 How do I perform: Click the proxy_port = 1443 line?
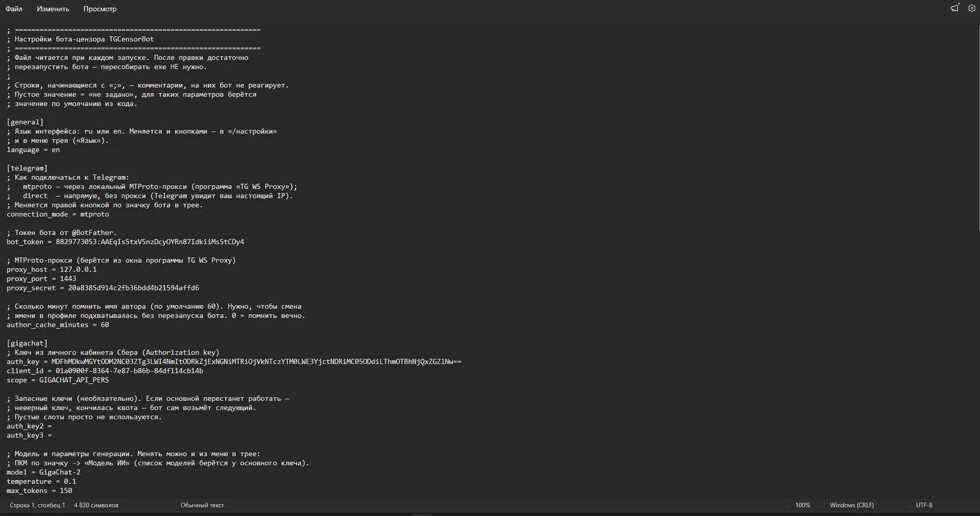(x=41, y=278)
